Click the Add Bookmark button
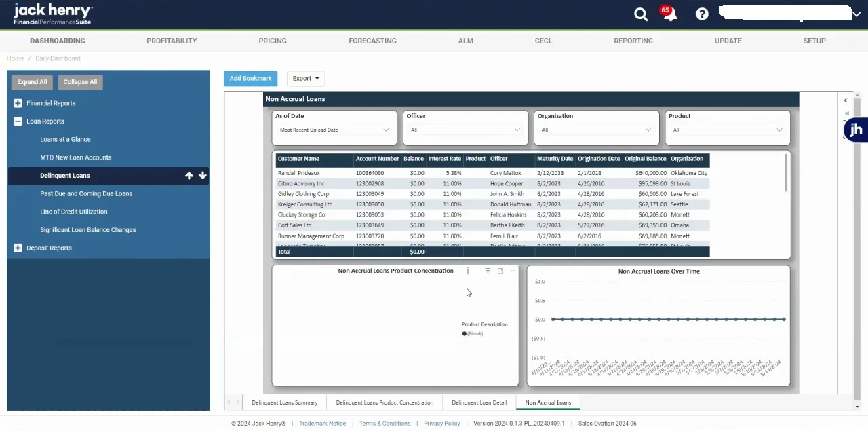The width and height of the screenshot is (868, 431). (250, 79)
